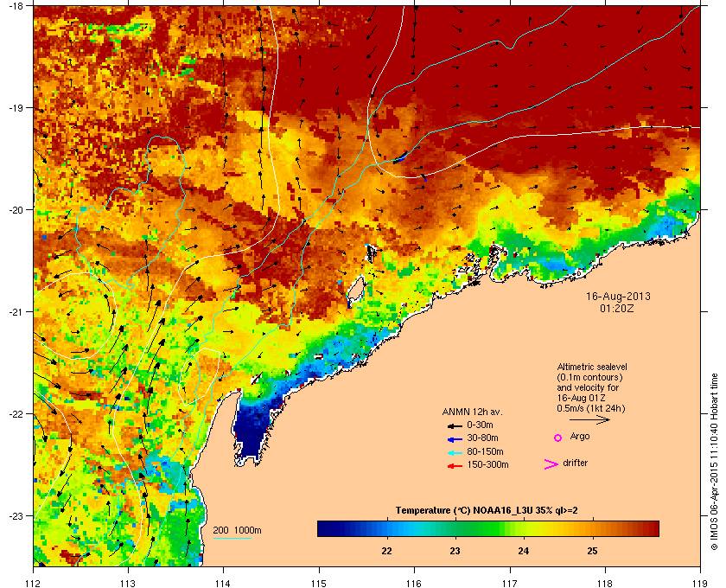Click the latitude axis label '-23'
726x588 pixels.
coord(16,515)
